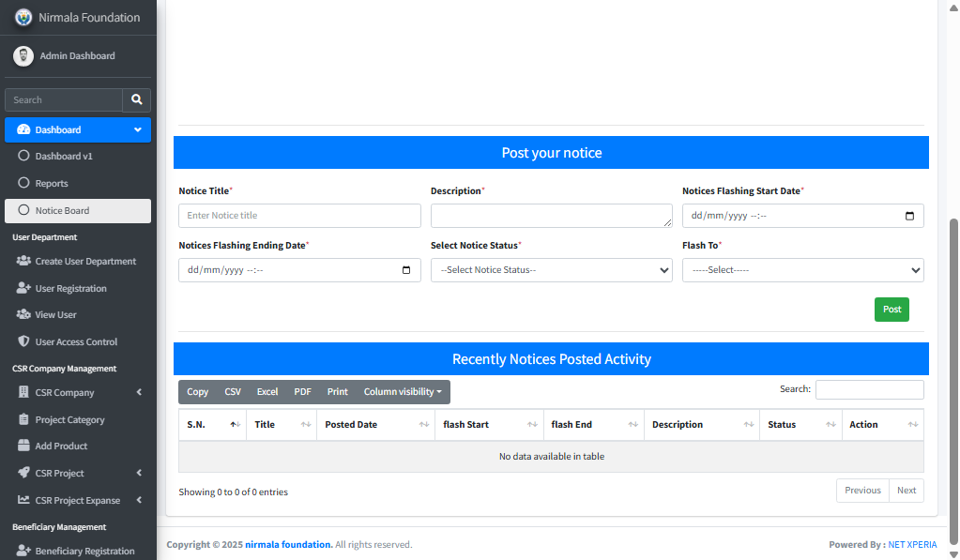
Task: Export table using the Excel button
Action: (267, 392)
